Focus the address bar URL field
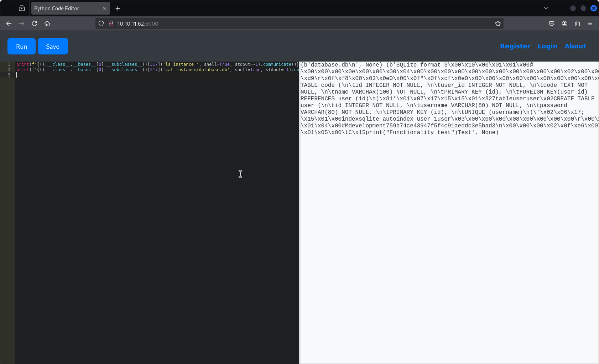 tap(285, 23)
